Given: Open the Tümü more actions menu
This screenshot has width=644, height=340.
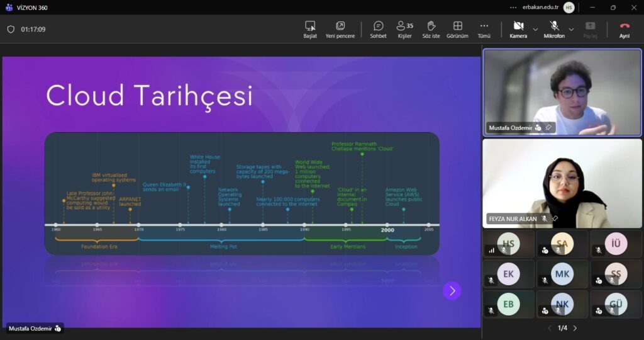Looking at the screenshot, I should pyautogui.click(x=484, y=29).
